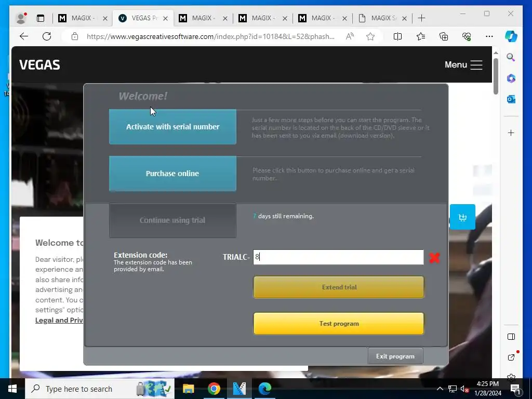The width and height of the screenshot is (532, 399).
Task: Open the Windows Start menu
Action: 12,389
